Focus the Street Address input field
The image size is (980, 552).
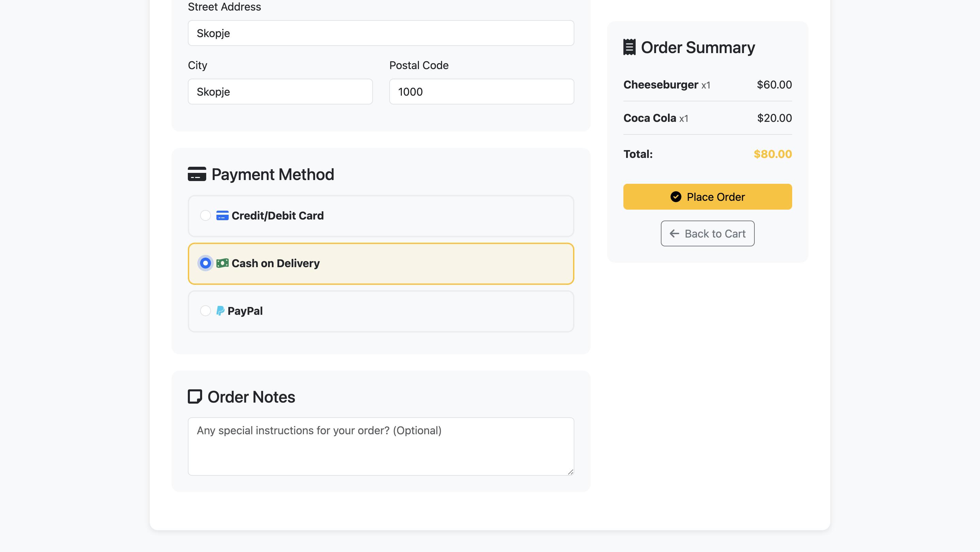point(380,33)
